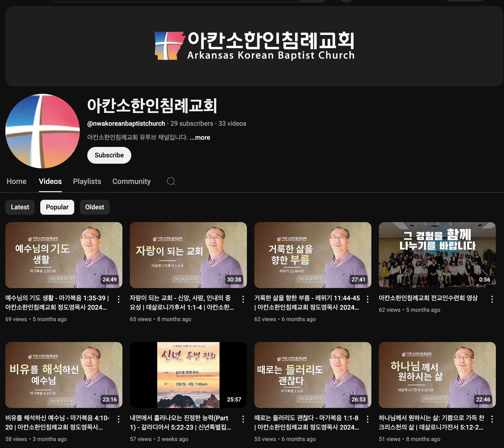
Task: Open three-dot menu for 하나님께서 원하시는 삶 video
Action: click(492, 419)
